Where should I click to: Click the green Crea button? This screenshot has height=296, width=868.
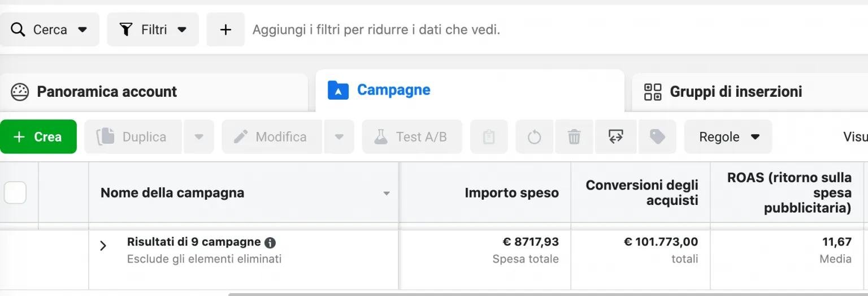coord(38,137)
